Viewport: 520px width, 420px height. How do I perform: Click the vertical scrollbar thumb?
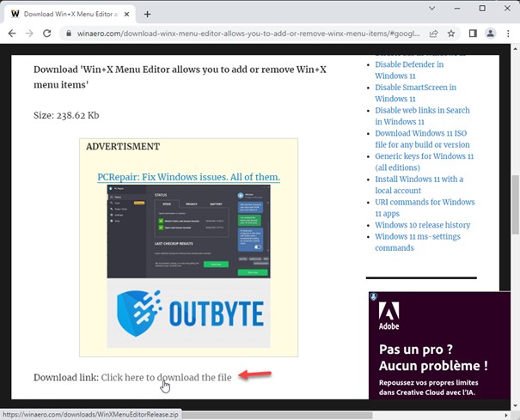pos(515,204)
